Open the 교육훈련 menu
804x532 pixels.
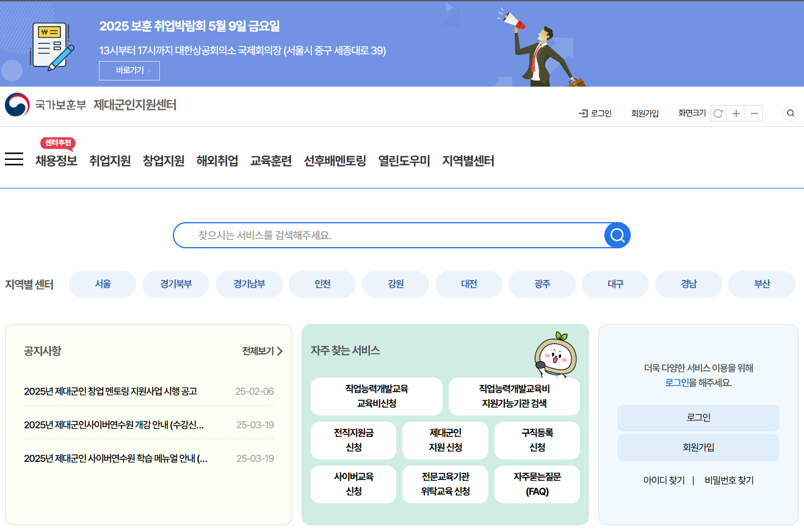[x=271, y=160]
